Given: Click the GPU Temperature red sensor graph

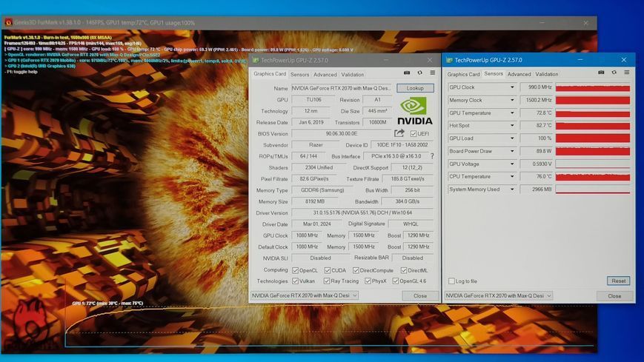Looking at the screenshot, I should tap(593, 113).
